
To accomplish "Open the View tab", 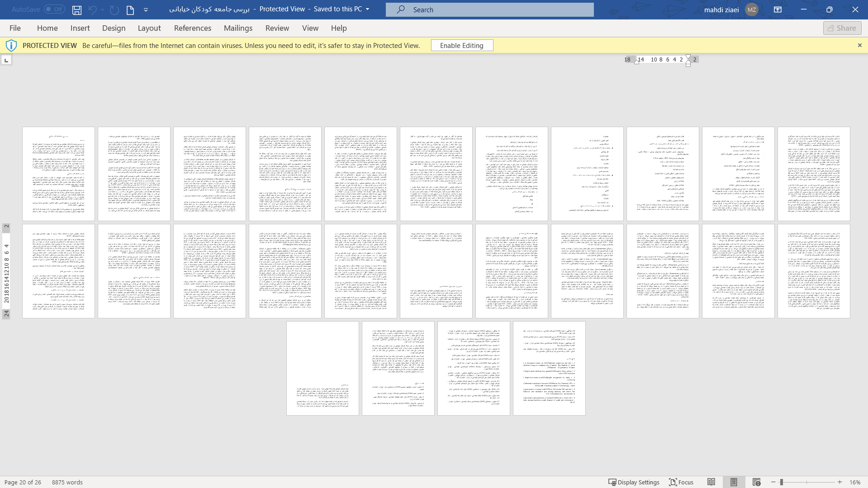I will coord(310,28).
